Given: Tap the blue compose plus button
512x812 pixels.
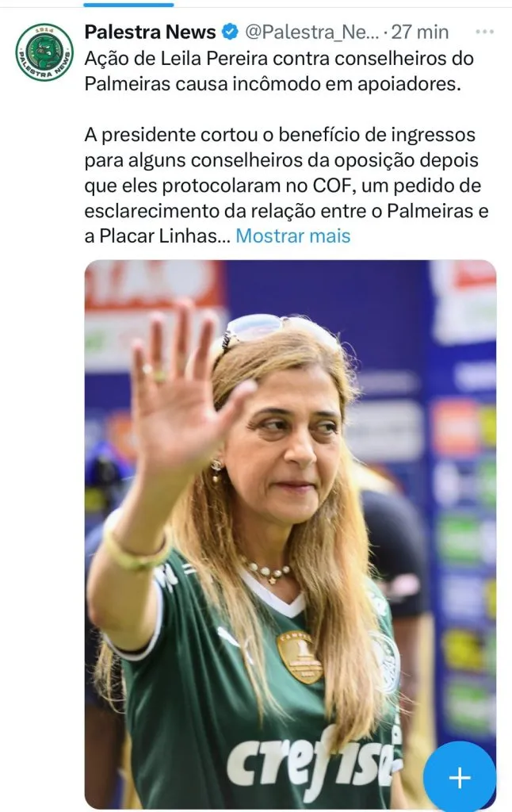Looking at the screenshot, I should click(460, 777).
